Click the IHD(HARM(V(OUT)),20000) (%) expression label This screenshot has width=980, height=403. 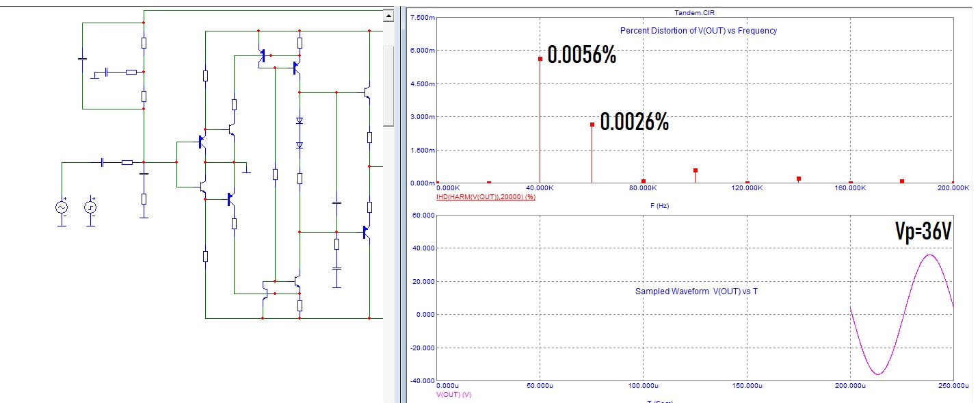pyautogui.click(x=486, y=196)
